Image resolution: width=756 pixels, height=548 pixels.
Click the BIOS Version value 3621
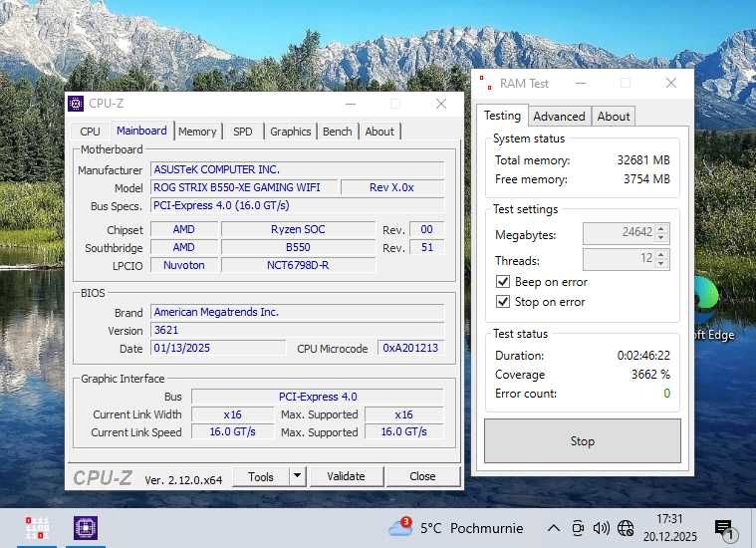coord(297,330)
